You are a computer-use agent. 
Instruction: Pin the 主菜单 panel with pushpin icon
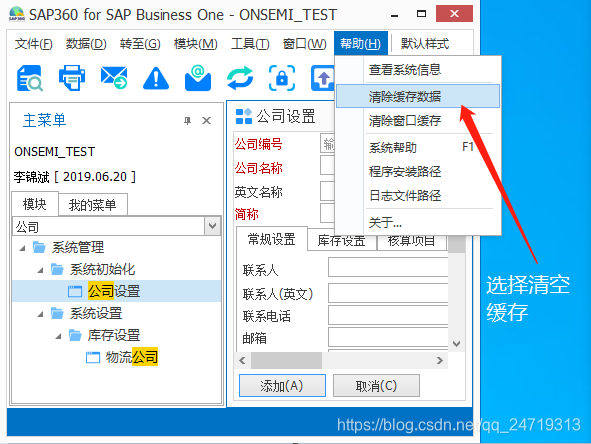pyautogui.click(x=187, y=121)
